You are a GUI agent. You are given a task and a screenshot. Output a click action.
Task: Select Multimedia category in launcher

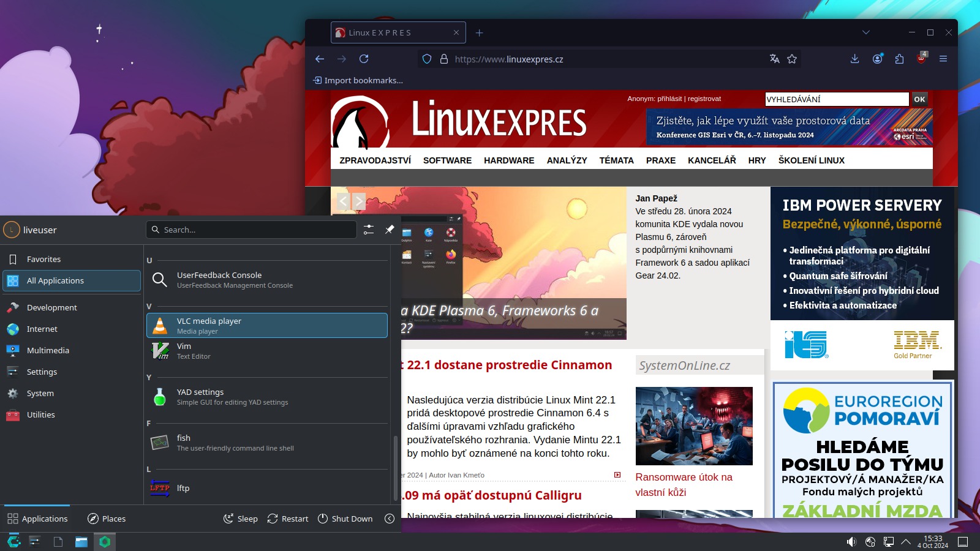(48, 350)
